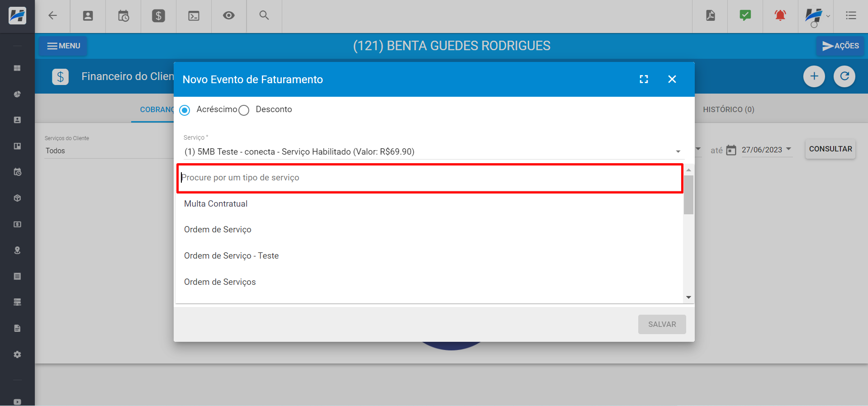Focus the Procure por um tipo de serviço field
The height and width of the screenshot is (406, 868).
pos(430,179)
